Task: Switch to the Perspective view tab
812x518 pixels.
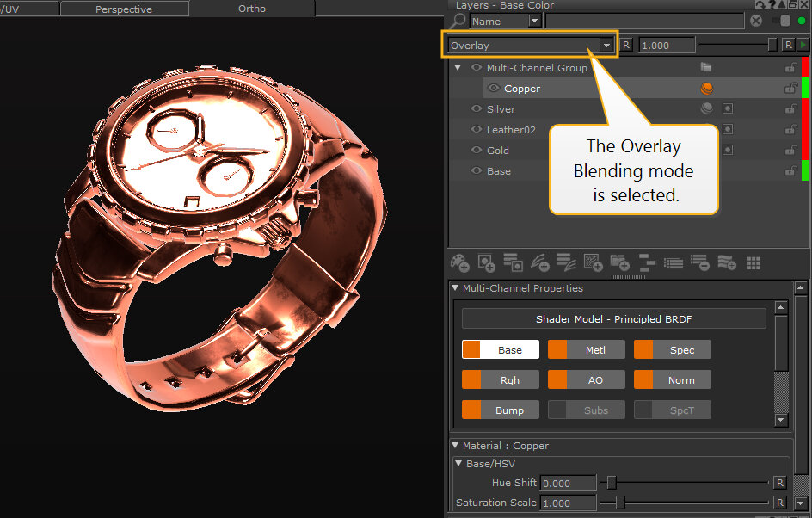Action: coord(124,9)
